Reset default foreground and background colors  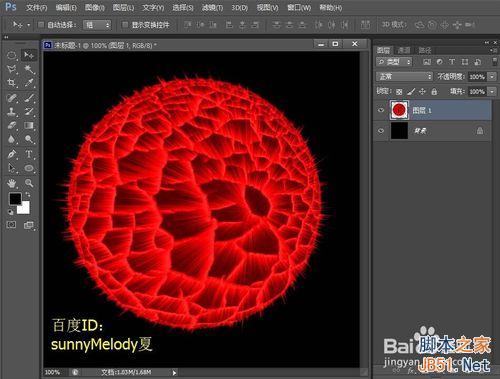pos(10,212)
